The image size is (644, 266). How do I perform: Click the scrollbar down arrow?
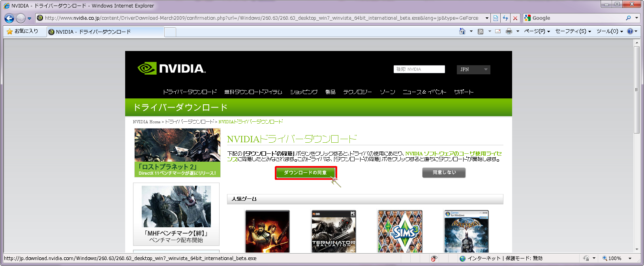point(636,249)
